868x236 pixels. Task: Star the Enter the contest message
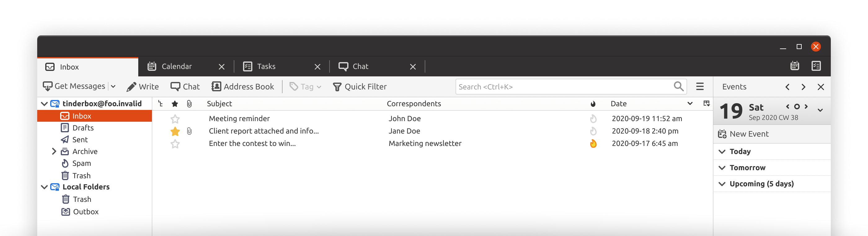click(175, 144)
